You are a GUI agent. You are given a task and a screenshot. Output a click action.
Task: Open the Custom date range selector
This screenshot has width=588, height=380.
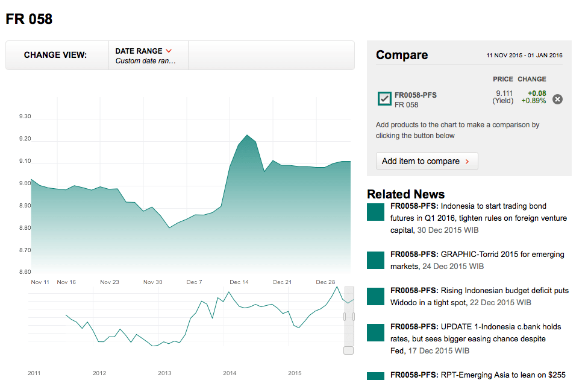[x=145, y=61]
